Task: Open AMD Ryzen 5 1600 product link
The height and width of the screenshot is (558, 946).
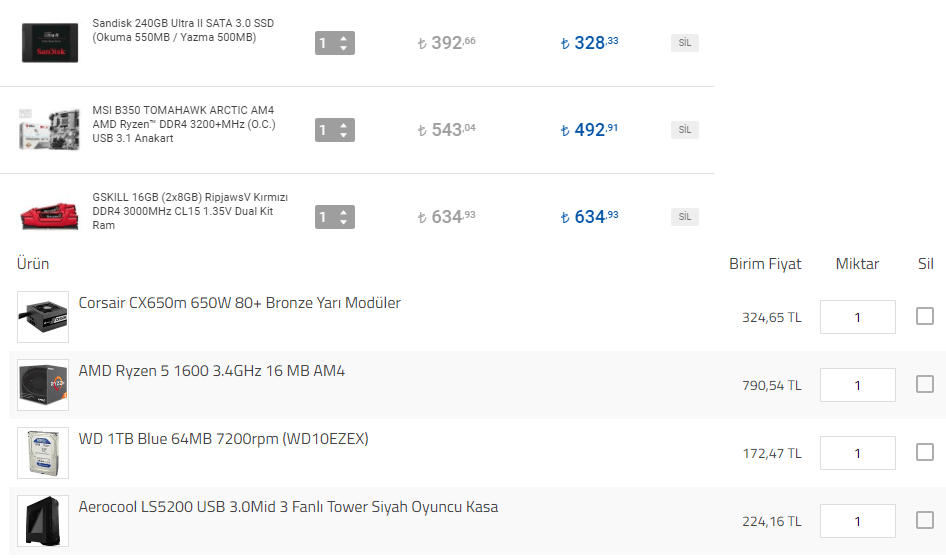Action: click(x=212, y=371)
